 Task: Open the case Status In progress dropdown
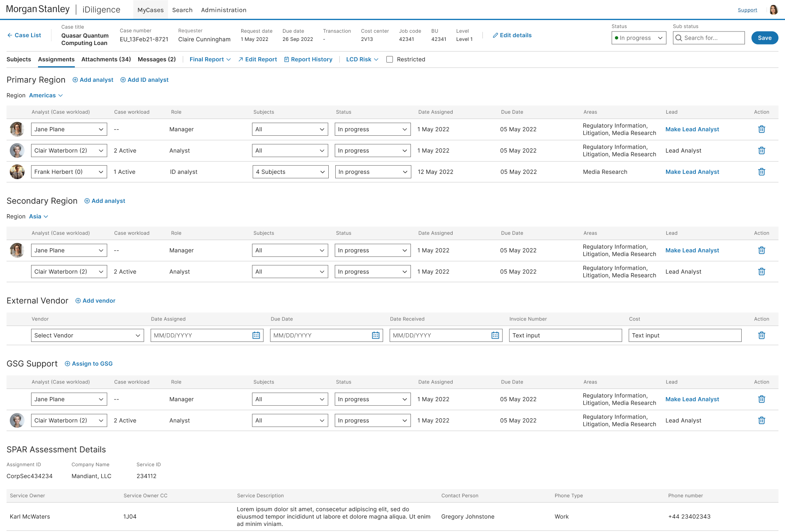pos(639,38)
